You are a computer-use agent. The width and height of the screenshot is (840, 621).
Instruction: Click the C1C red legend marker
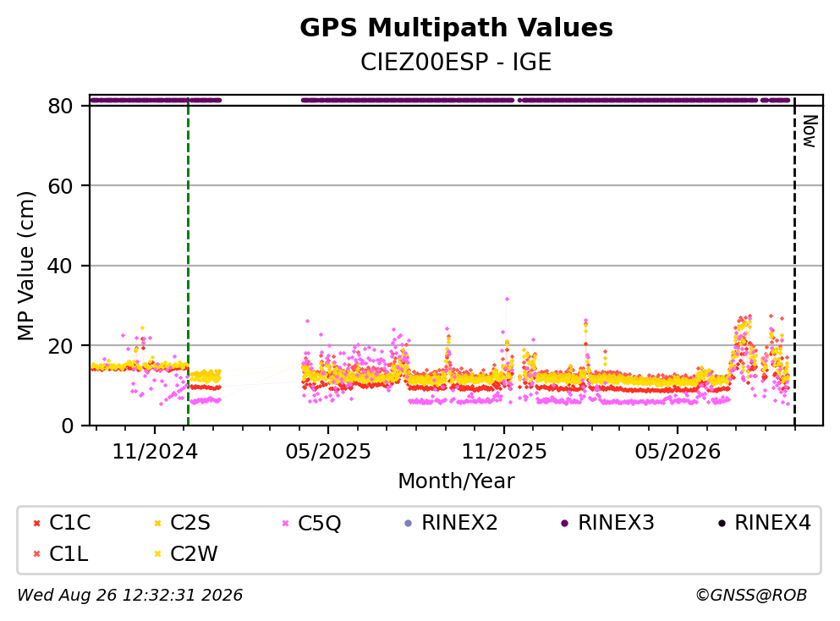[x=36, y=523]
